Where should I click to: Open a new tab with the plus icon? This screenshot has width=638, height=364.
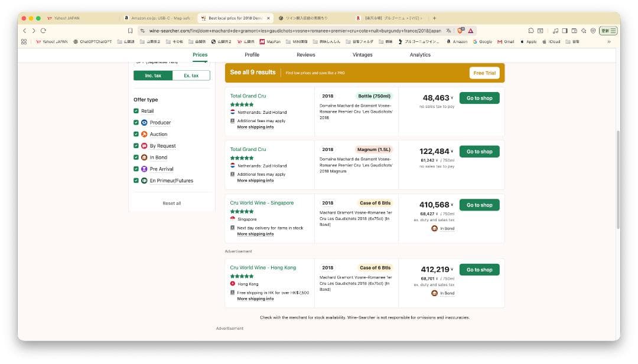pyautogui.click(x=434, y=18)
